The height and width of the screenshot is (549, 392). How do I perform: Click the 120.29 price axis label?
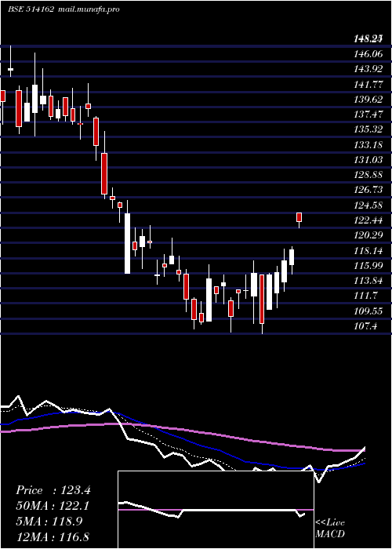[x=368, y=235]
